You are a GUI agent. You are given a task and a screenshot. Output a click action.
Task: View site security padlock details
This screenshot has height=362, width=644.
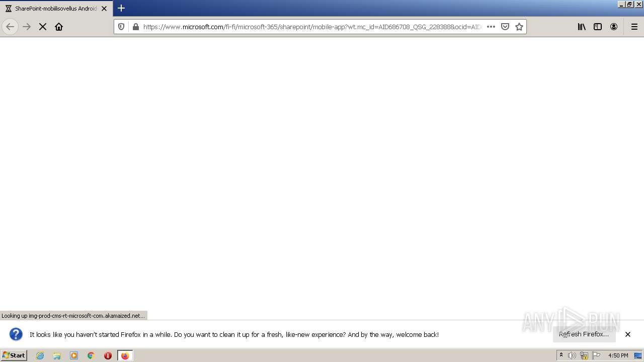pyautogui.click(x=135, y=27)
